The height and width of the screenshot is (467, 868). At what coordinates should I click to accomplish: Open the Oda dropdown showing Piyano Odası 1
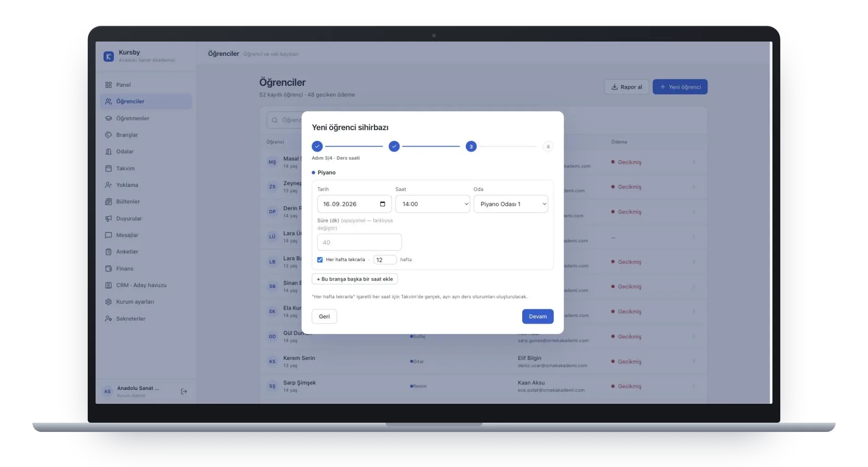pos(511,204)
